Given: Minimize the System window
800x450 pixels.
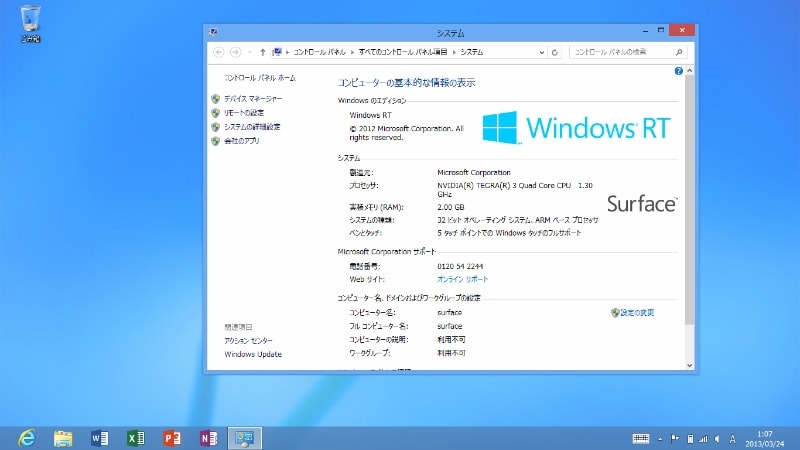Looking at the screenshot, I should coord(645,31).
